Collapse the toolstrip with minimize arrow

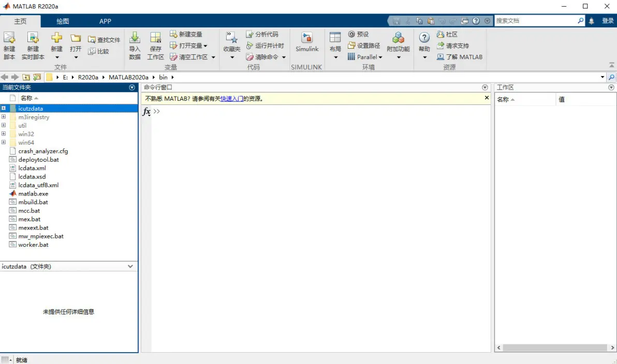(611, 65)
